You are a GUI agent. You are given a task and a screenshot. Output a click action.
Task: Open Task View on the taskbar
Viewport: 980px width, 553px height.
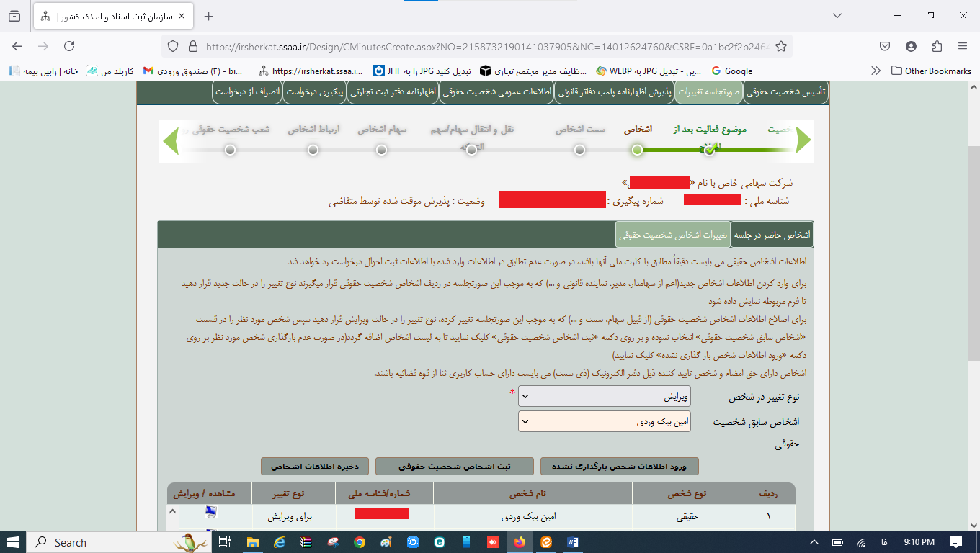click(x=224, y=542)
